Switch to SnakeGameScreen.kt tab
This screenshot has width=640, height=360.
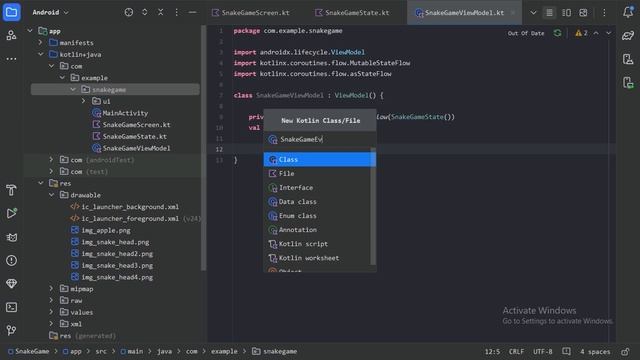(251, 13)
